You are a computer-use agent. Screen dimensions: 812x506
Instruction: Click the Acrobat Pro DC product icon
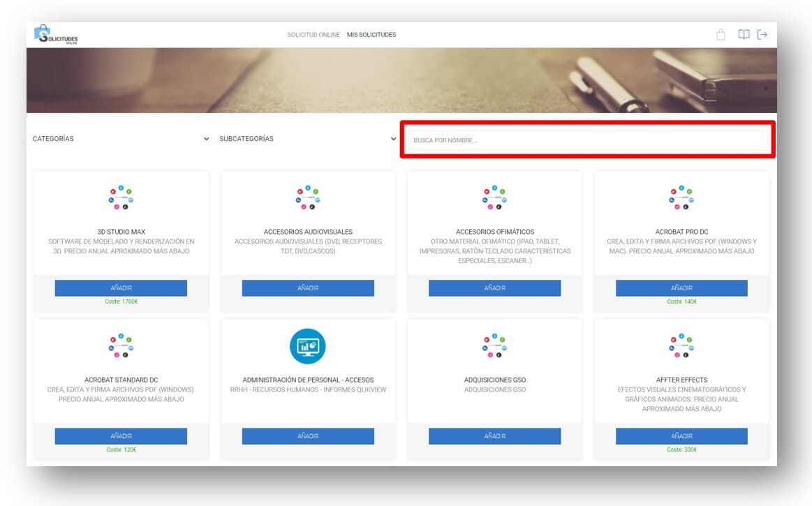pyautogui.click(x=681, y=198)
